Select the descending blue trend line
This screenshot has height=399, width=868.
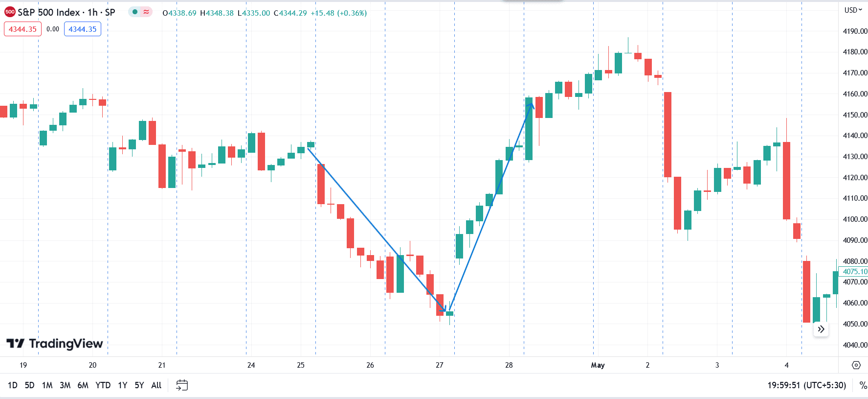(x=377, y=229)
